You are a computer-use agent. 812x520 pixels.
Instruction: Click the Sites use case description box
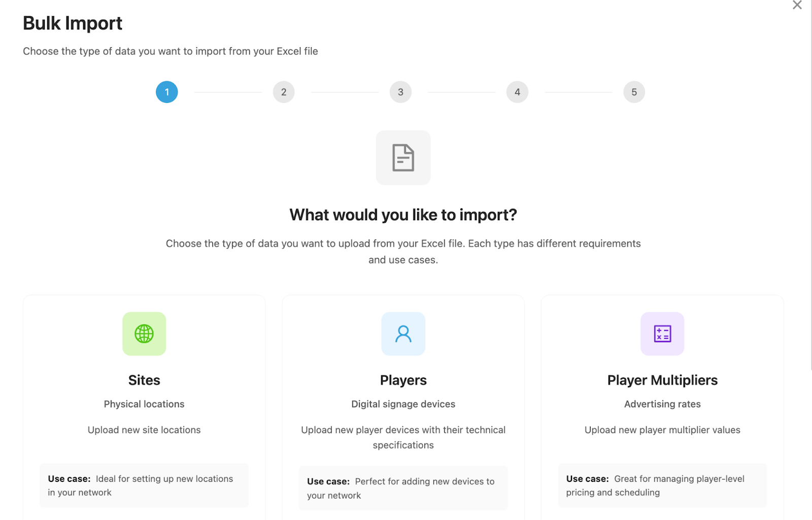144,486
